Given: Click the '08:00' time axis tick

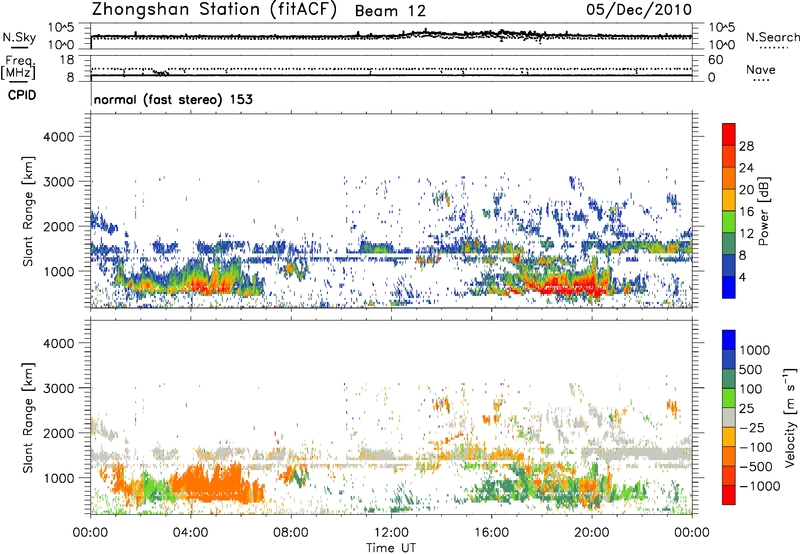Looking at the screenshot, I should coord(291,533).
